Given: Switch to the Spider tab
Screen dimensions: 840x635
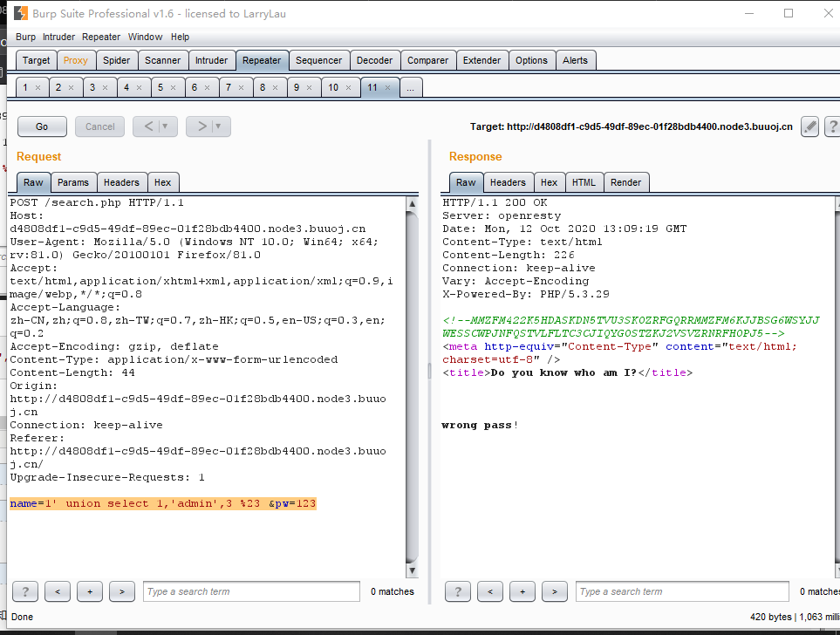Looking at the screenshot, I should pos(116,60).
